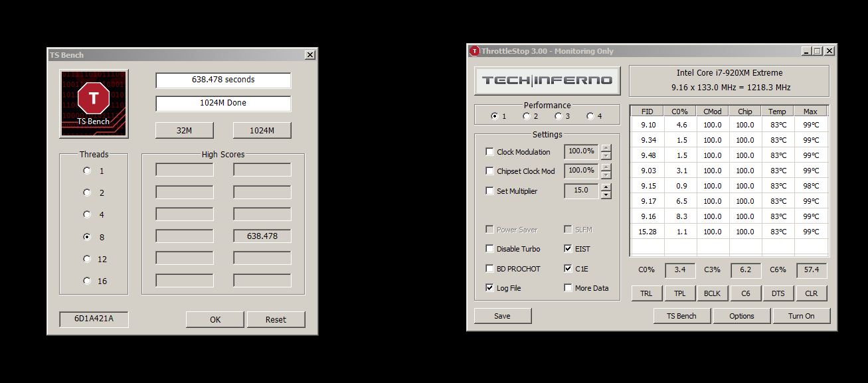Image resolution: width=868 pixels, height=383 pixels.
Task: Click the 6D1A421A checksum field
Action: click(94, 319)
